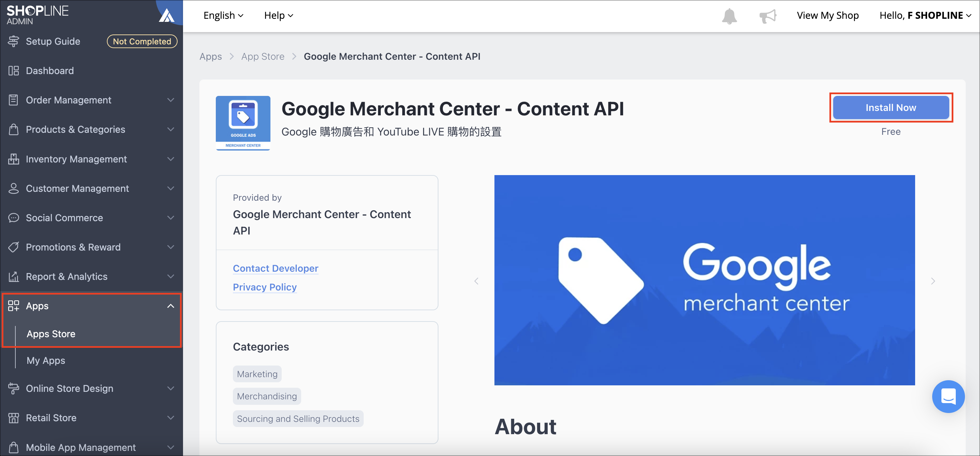Viewport: 980px width, 456px height.
Task: Open the announcements megaphone icon
Action: (768, 16)
